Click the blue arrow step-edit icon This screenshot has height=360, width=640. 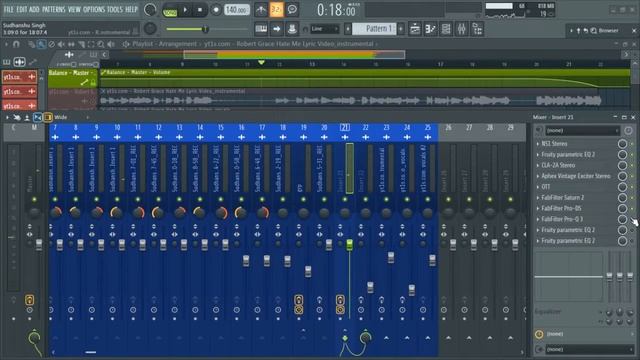(x=276, y=29)
